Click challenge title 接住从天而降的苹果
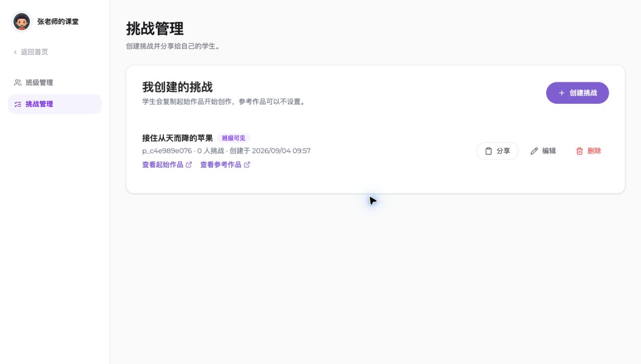The height and width of the screenshot is (364, 641). [178, 138]
